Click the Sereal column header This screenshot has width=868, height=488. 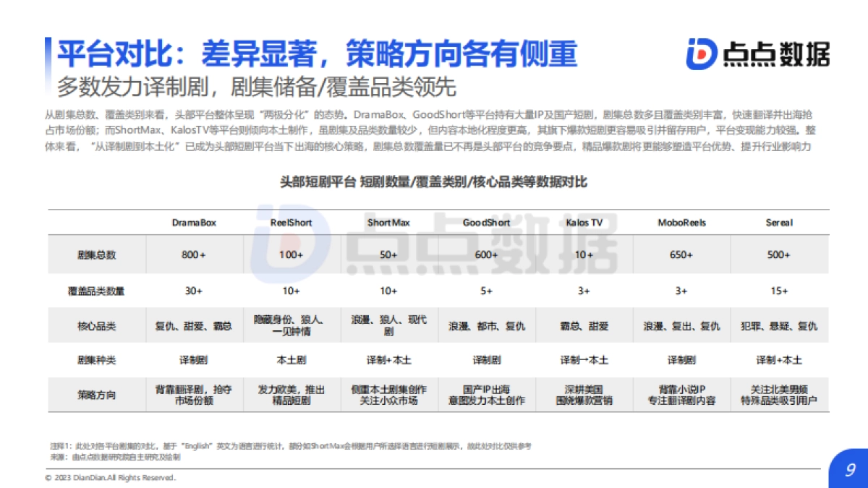[778, 223]
